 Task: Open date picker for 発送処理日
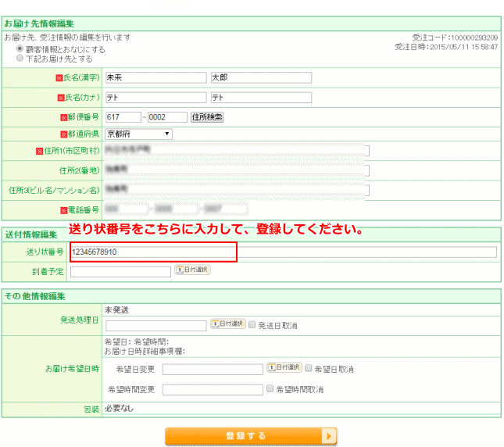(x=228, y=324)
